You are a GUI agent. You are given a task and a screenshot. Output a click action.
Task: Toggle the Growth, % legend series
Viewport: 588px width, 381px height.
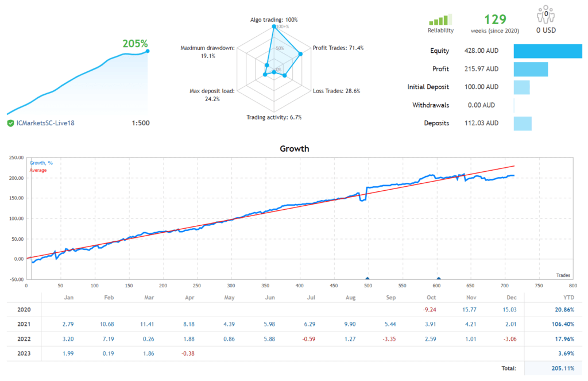42,163
